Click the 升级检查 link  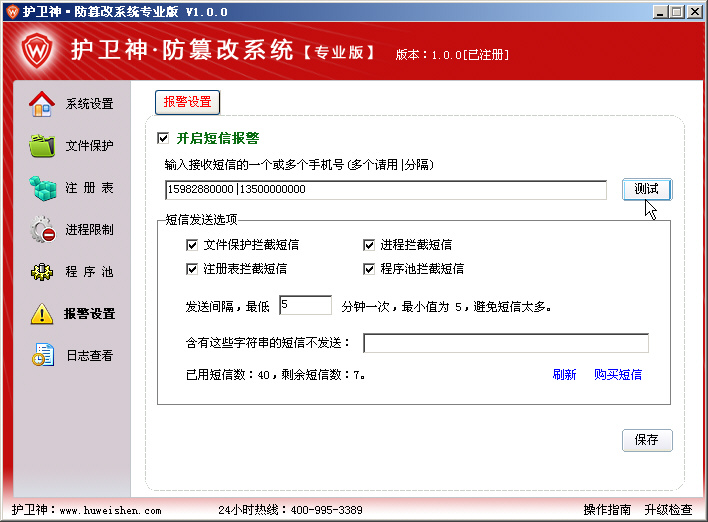pos(668,510)
